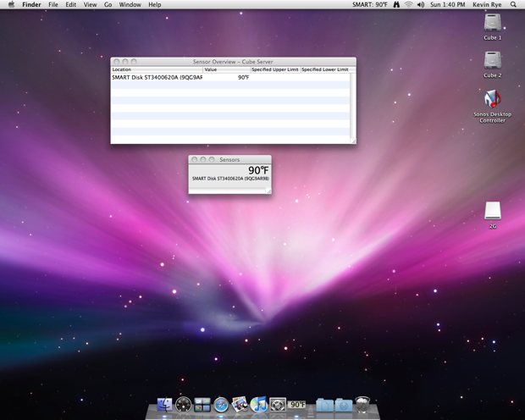This screenshot has height=420, width=525.
Task: Sort by the Location column header
Action: [157, 69]
